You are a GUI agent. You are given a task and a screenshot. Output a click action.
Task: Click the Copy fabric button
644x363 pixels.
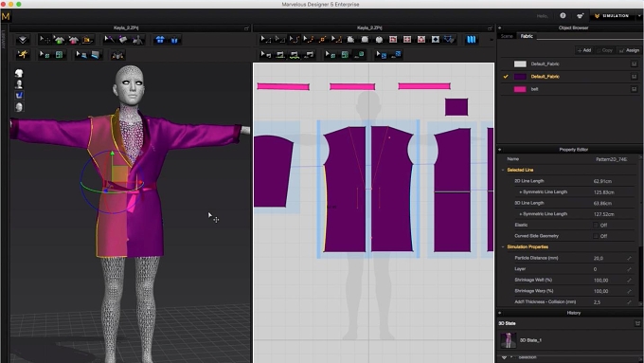605,50
